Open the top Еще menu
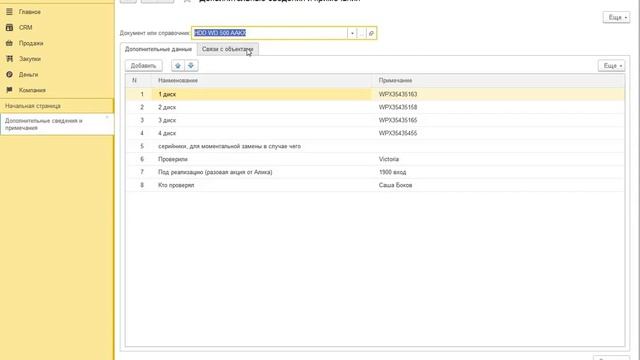The height and width of the screenshot is (360, 640). (616, 18)
